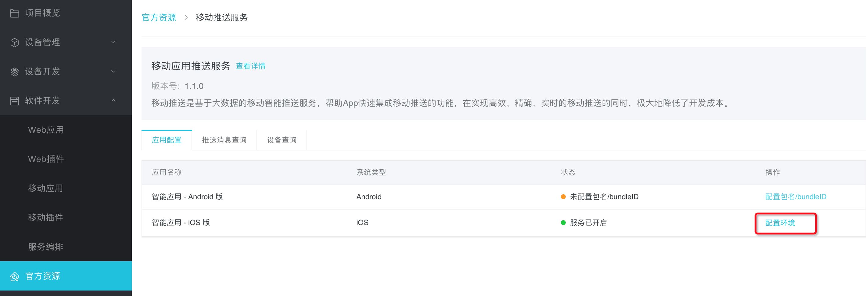This screenshot has width=868, height=296.
Task: Click 配置包名/bundleID link for Android
Action: coord(796,197)
